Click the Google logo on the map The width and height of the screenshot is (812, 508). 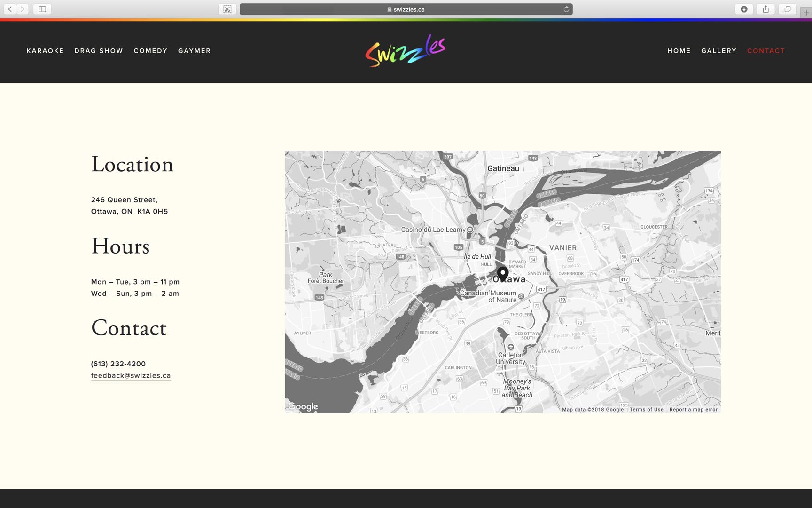pyautogui.click(x=303, y=406)
